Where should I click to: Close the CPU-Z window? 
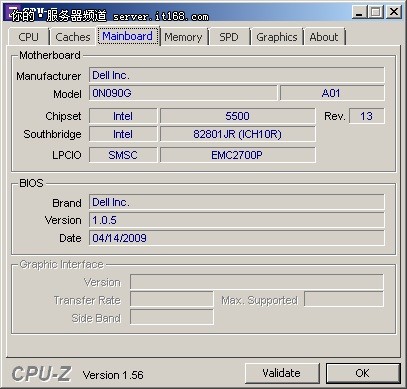pos(393,12)
